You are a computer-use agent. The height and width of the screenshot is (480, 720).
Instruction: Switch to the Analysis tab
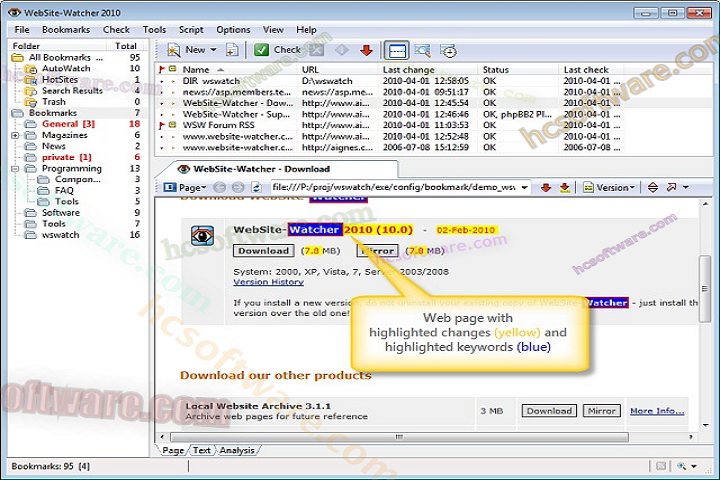click(237, 451)
